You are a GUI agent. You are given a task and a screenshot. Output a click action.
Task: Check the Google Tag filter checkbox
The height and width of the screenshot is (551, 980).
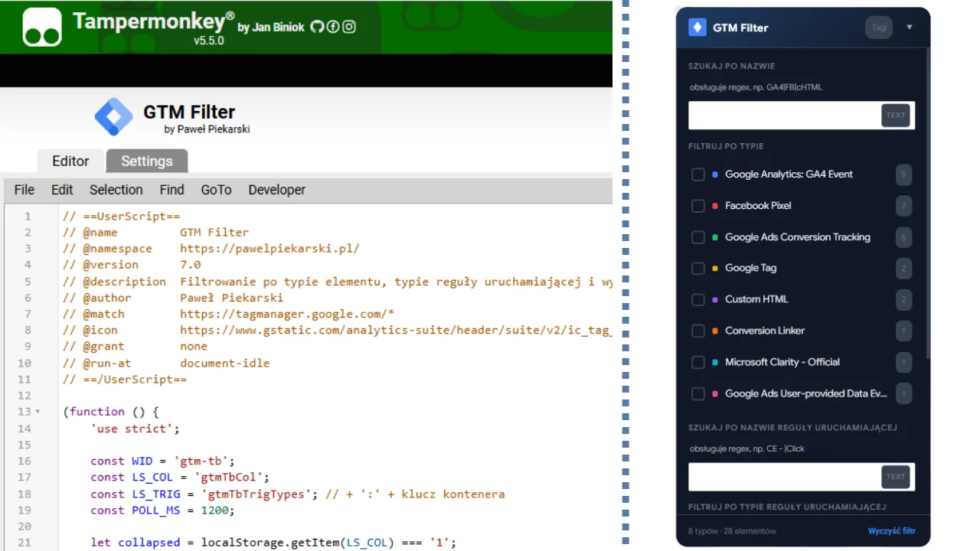698,269
